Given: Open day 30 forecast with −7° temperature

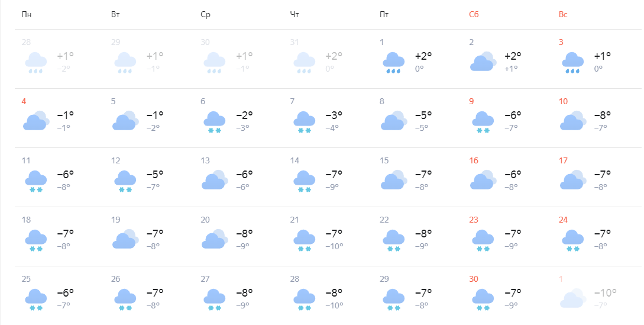Looking at the screenshot, I should (x=507, y=296).
